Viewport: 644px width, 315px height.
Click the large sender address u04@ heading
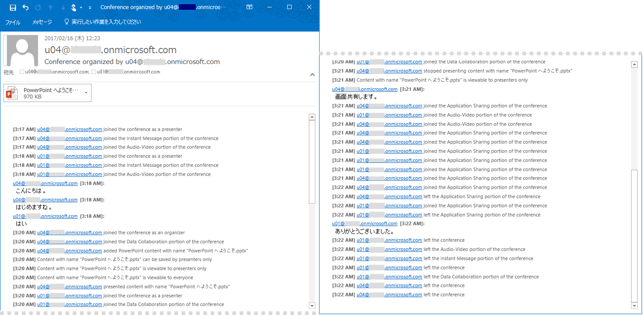point(111,50)
